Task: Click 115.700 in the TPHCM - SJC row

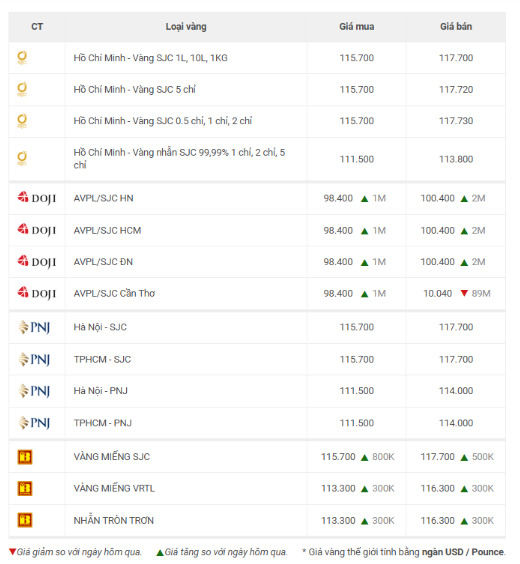Action: 357,359
